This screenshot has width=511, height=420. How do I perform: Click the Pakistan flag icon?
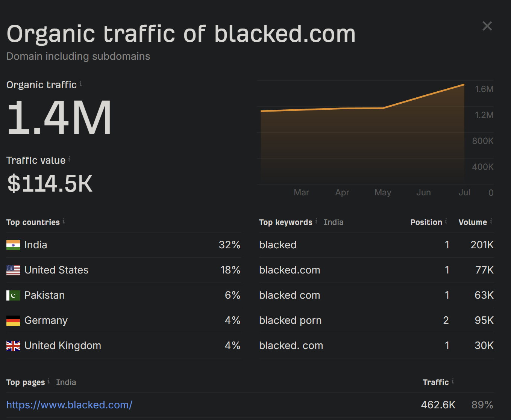click(13, 295)
